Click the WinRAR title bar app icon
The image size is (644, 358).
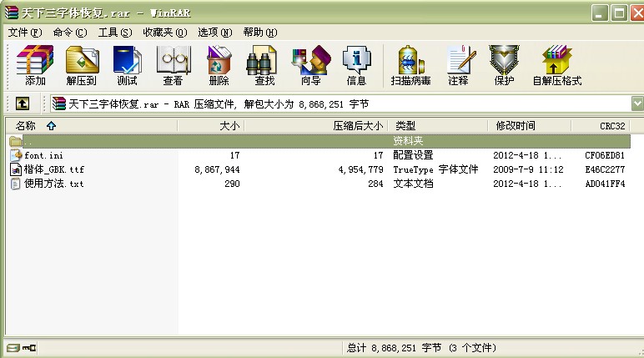click(x=12, y=13)
